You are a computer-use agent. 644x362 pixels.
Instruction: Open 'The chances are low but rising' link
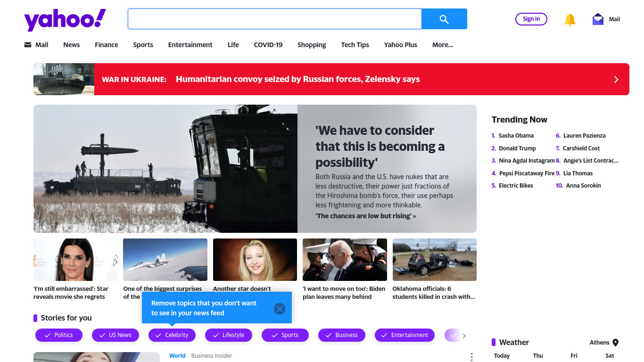pyautogui.click(x=365, y=216)
